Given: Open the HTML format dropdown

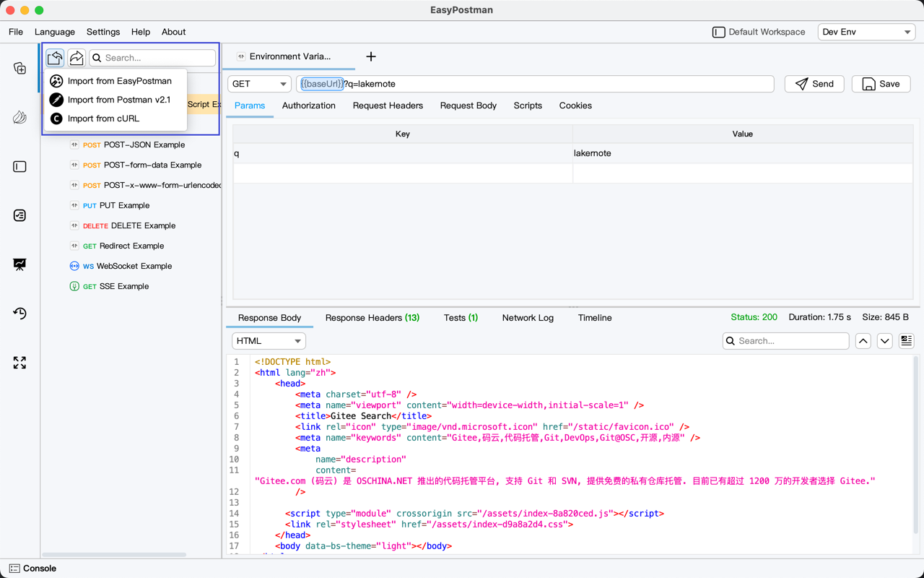Looking at the screenshot, I should pos(269,341).
